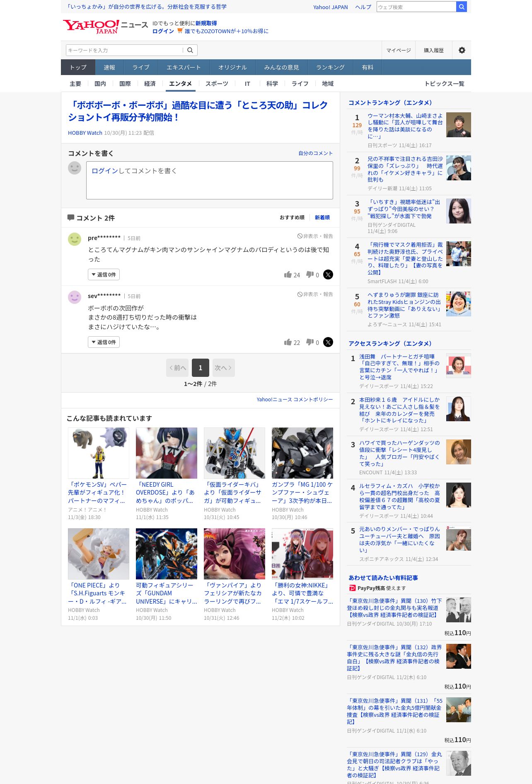Select the トップ tab
The height and width of the screenshot is (784, 532).
click(x=78, y=67)
